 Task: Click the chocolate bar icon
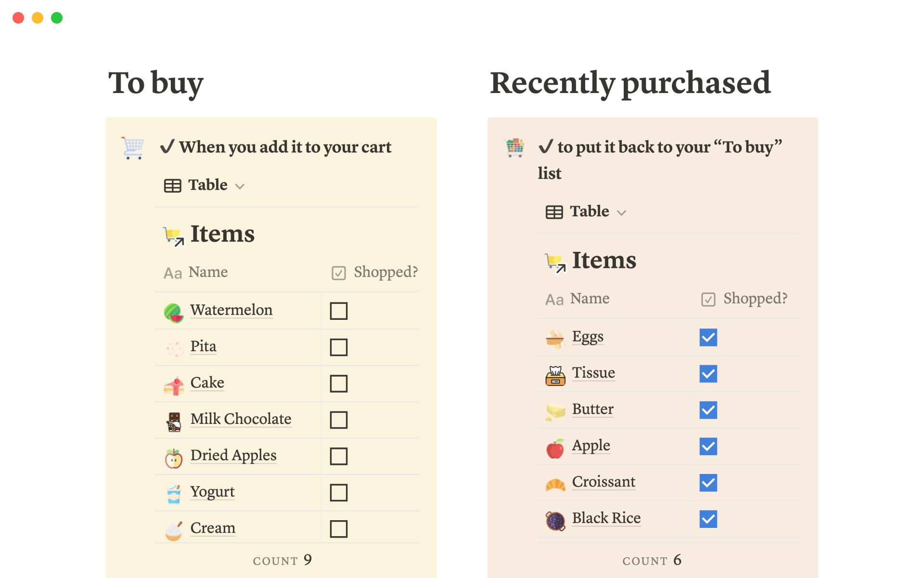pyautogui.click(x=174, y=421)
